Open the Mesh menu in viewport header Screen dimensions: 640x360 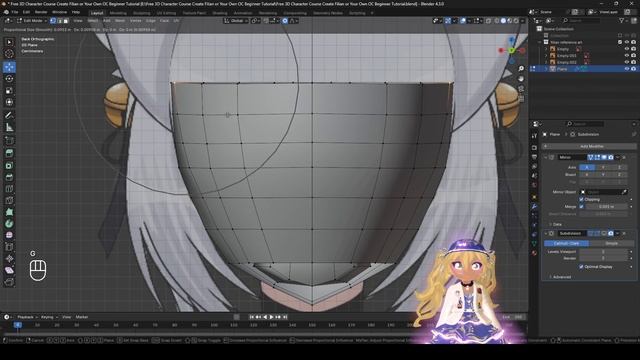(120, 20)
